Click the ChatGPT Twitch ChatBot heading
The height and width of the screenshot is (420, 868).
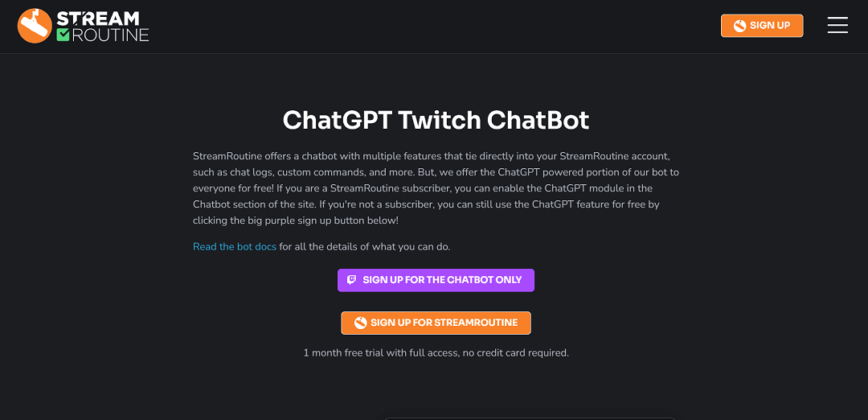(436, 120)
